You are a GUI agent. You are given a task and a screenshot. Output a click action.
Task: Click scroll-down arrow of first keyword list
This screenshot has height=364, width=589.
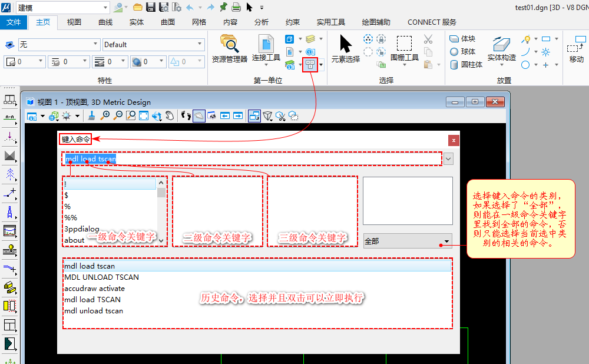(161, 241)
